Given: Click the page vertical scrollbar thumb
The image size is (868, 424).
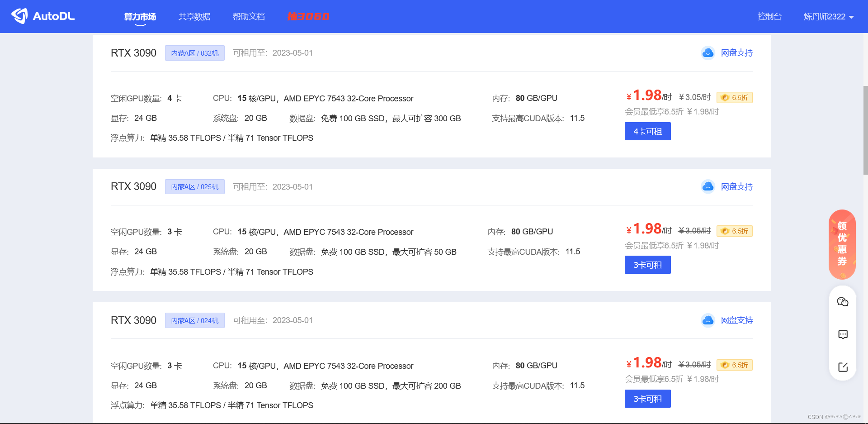Looking at the screenshot, I should (865, 130).
